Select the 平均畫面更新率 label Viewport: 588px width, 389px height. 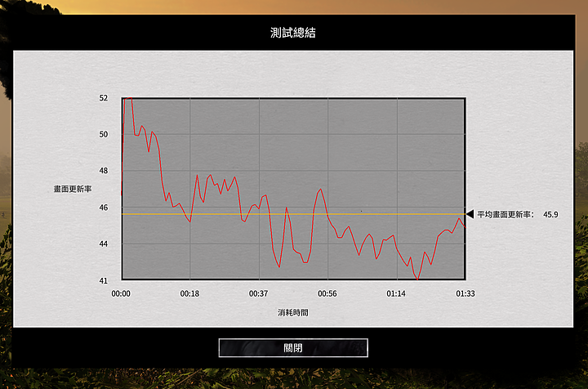point(506,215)
